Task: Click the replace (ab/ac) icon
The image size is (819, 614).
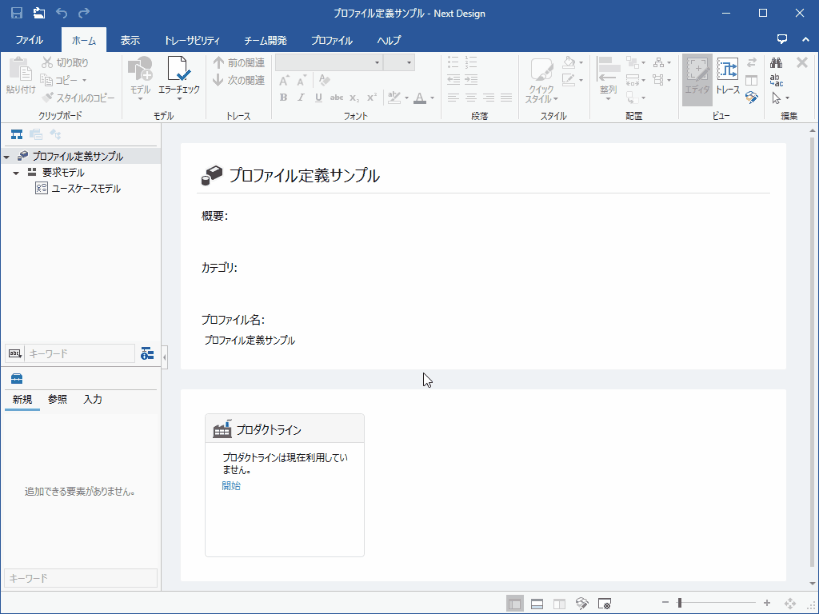Action: (777, 81)
